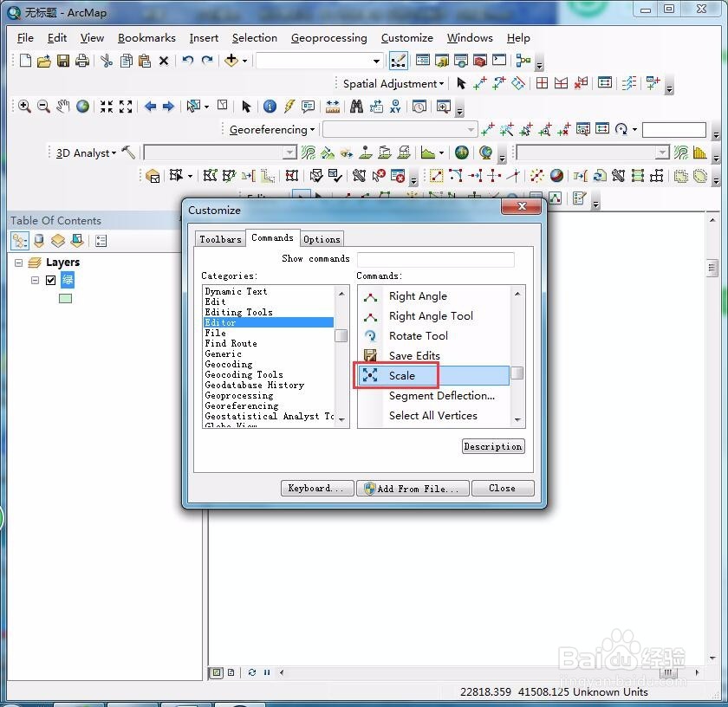Toggle the Editor Toolbar icon
This screenshot has height=707, width=728.
[x=399, y=61]
